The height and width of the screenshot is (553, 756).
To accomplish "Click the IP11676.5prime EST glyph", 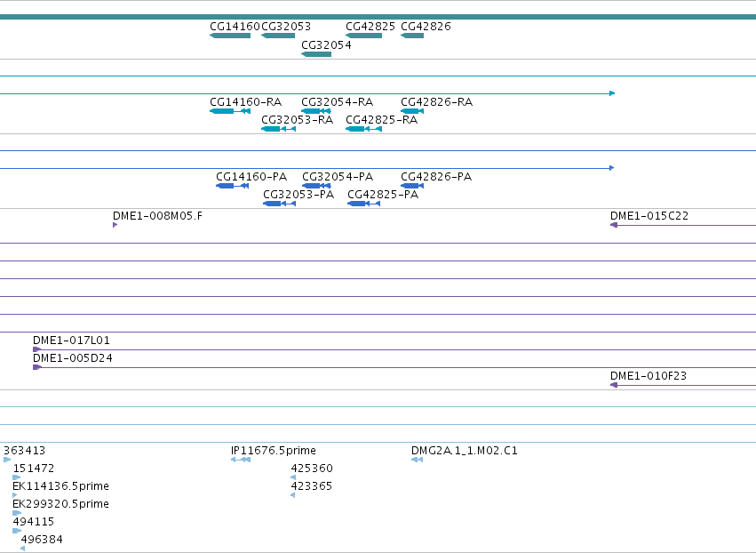I will pos(241,460).
